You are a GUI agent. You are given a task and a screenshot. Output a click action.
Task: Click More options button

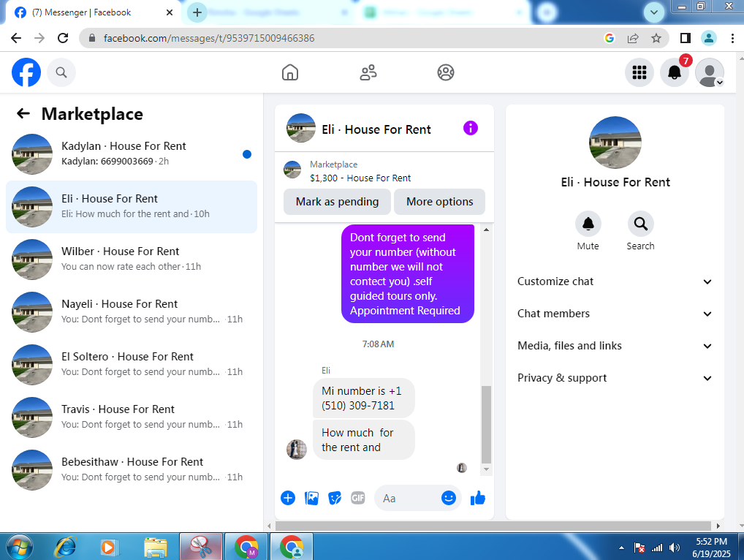coord(439,202)
